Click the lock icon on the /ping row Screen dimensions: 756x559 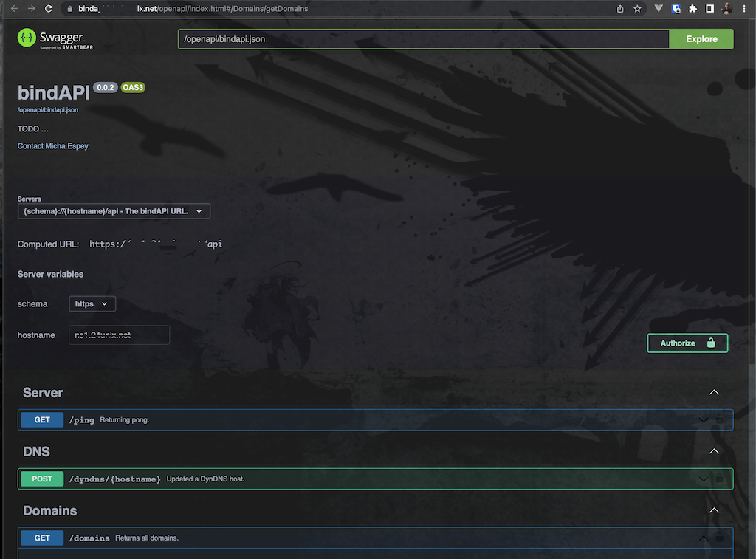coord(720,419)
